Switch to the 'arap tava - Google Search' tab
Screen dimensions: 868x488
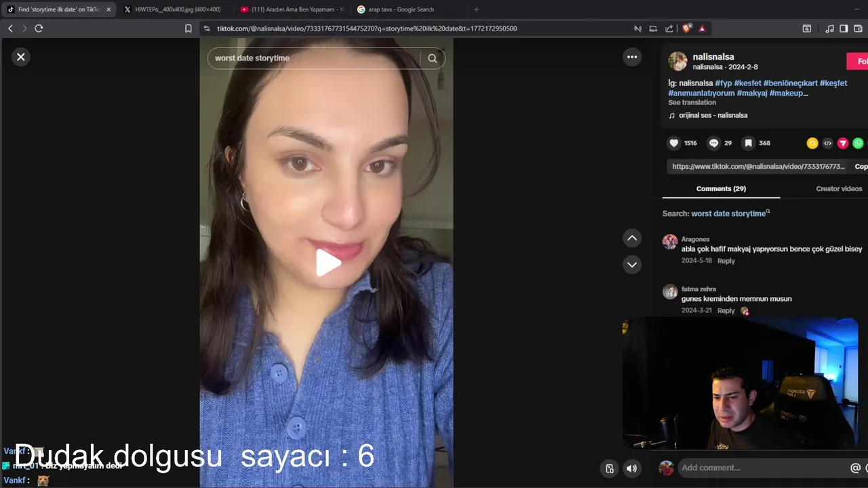click(408, 9)
